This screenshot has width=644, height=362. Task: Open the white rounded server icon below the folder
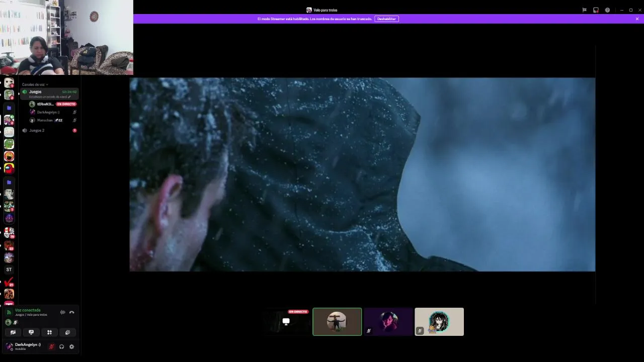9,132
